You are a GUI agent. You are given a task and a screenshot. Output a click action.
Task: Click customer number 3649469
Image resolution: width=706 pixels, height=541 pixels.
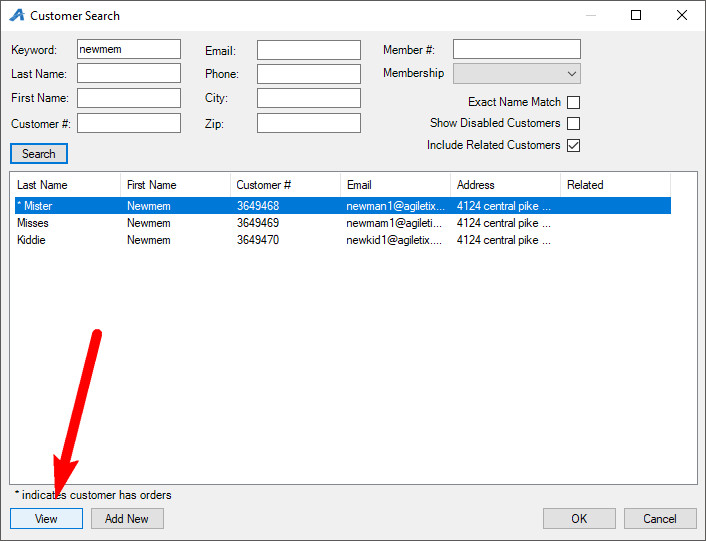coord(258,223)
